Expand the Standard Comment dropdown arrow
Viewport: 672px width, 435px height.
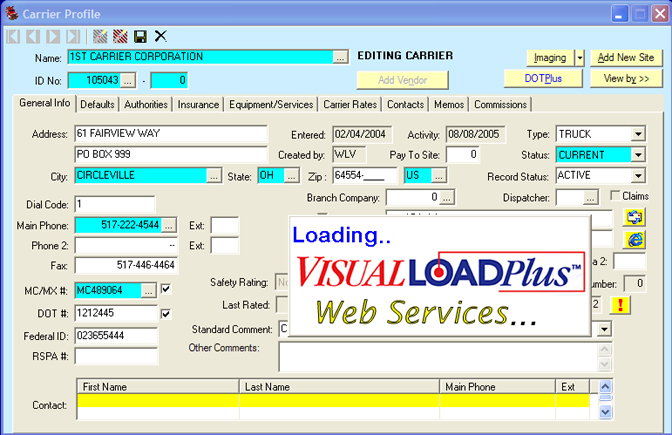tap(604, 329)
